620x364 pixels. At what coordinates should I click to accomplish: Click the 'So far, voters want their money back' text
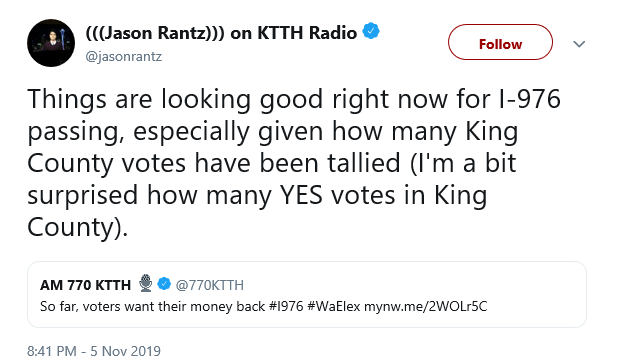(x=152, y=306)
